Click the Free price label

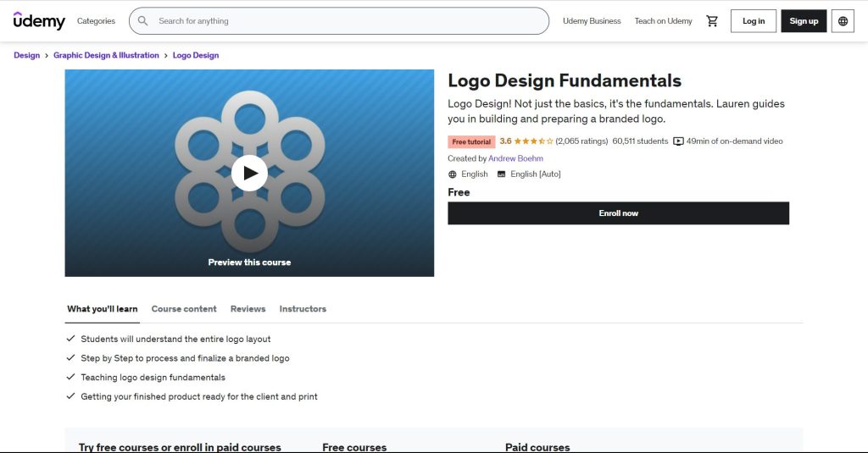click(x=459, y=192)
